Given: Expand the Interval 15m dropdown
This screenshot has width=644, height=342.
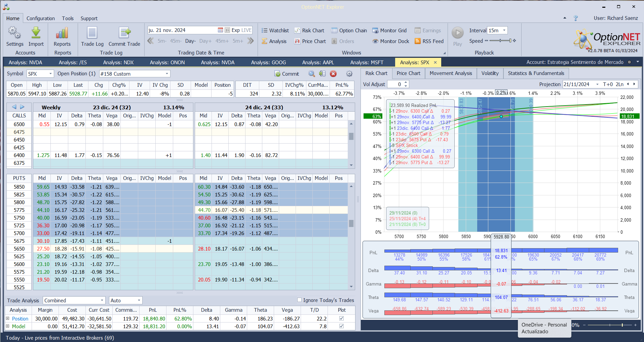Looking at the screenshot, I should (x=504, y=31).
